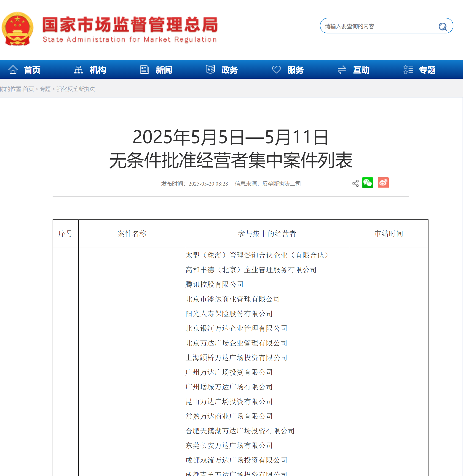Click the arrows icon beside 互动
The height and width of the screenshot is (476, 463).
342,70
